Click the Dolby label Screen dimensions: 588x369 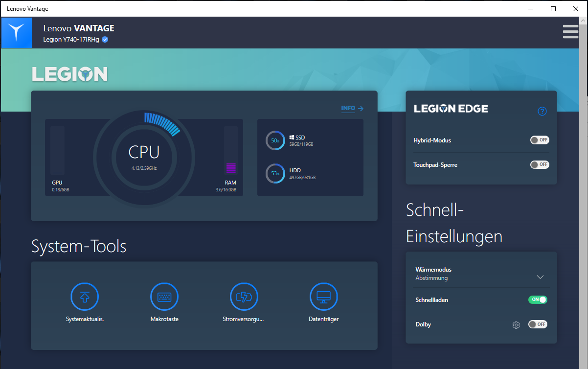click(x=423, y=324)
